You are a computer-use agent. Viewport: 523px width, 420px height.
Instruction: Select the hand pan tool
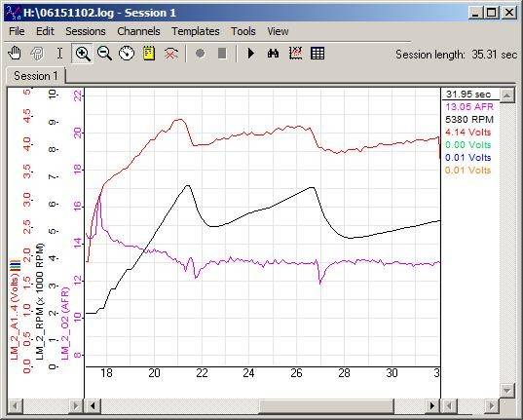[x=15, y=54]
